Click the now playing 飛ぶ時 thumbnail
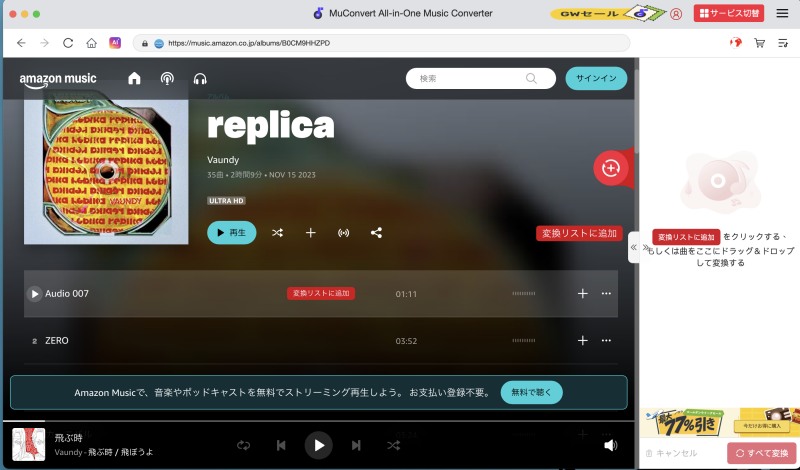This screenshot has width=800, height=470. point(29,444)
